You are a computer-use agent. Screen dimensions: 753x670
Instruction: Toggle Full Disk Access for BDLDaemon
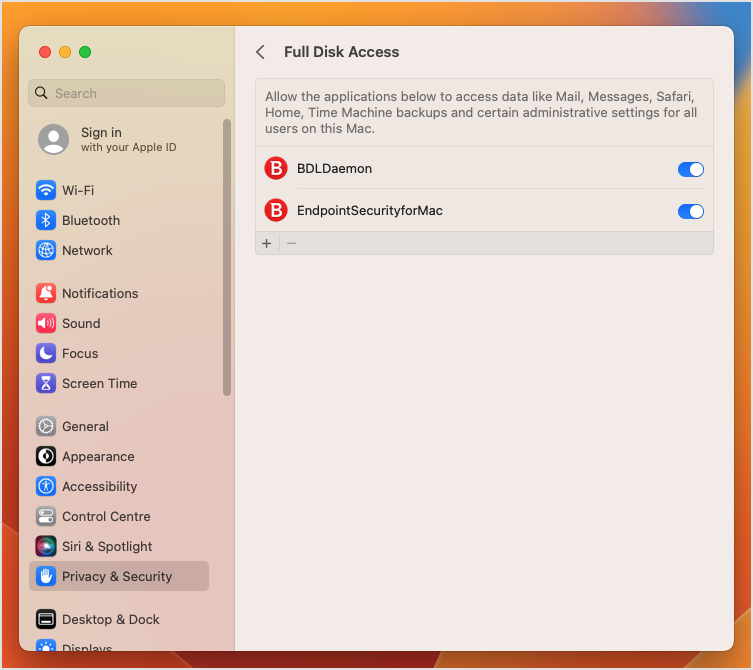(x=691, y=169)
